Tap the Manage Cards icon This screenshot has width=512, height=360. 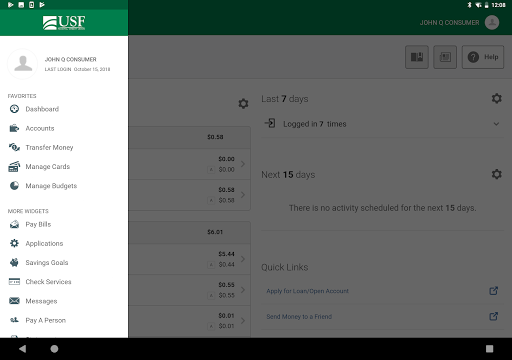pos(14,166)
